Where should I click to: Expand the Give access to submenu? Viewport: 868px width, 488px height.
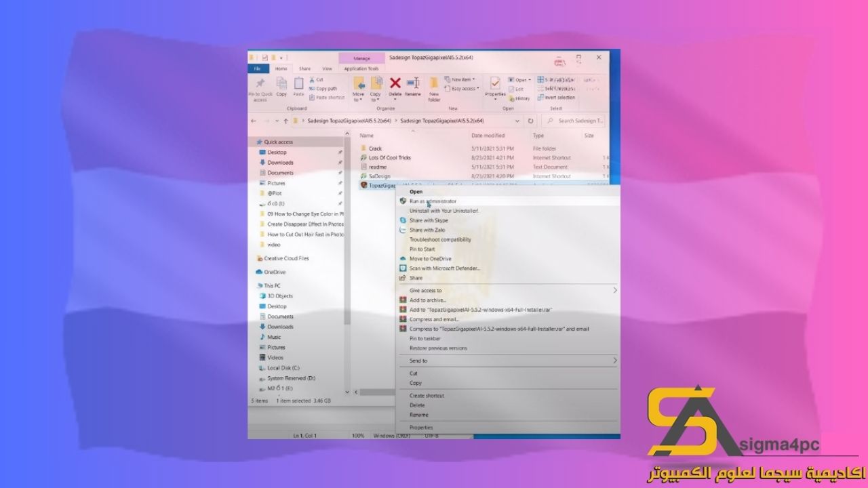(507, 290)
